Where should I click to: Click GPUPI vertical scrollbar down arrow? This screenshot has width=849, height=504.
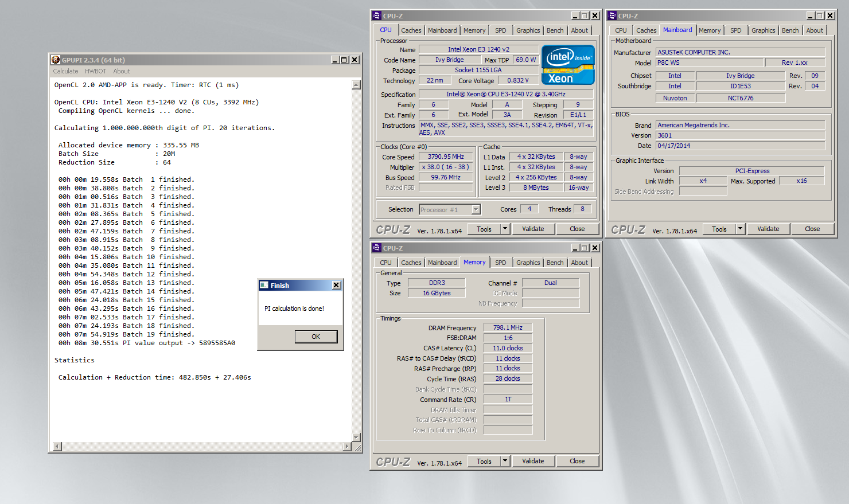click(x=356, y=437)
